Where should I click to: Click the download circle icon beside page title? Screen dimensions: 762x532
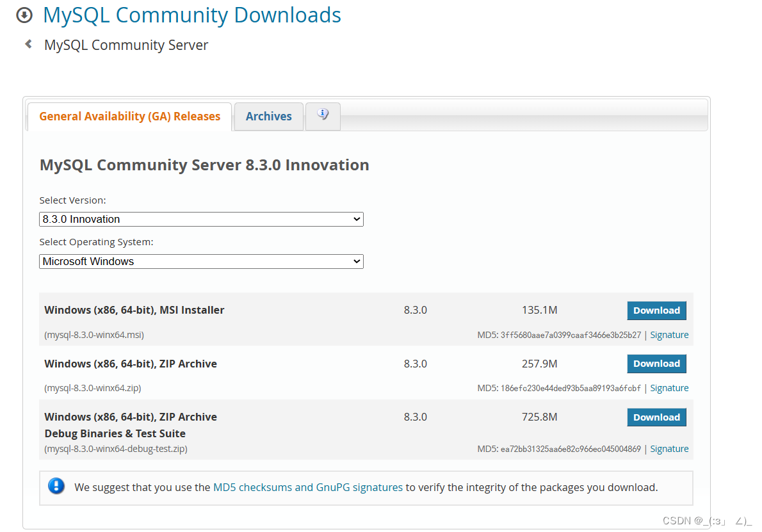click(x=24, y=15)
